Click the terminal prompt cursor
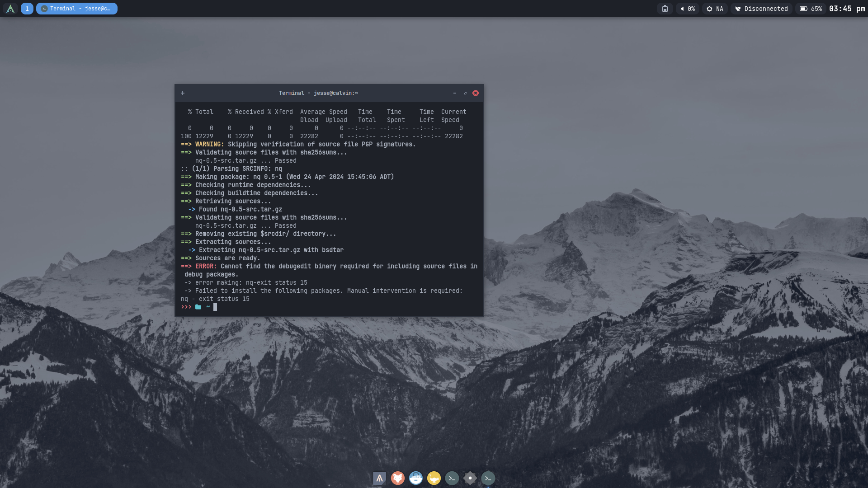This screenshot has width=868, height=488. [215, 307]
